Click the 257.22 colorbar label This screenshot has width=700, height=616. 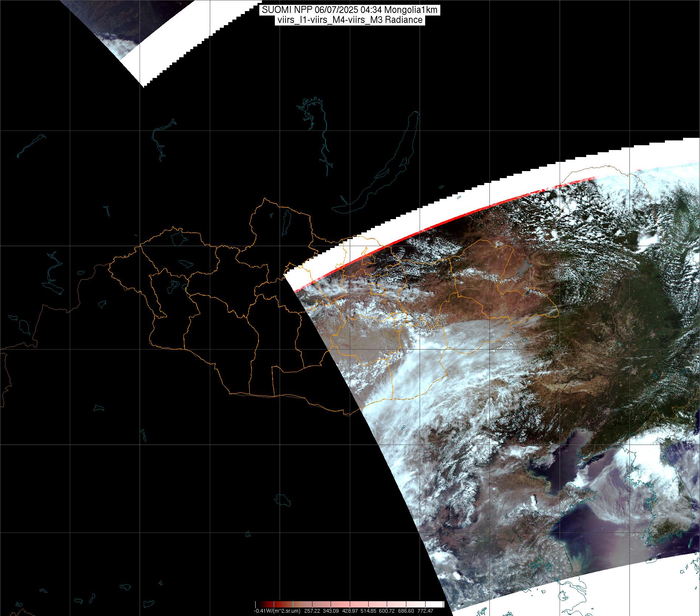click(312, 611)
